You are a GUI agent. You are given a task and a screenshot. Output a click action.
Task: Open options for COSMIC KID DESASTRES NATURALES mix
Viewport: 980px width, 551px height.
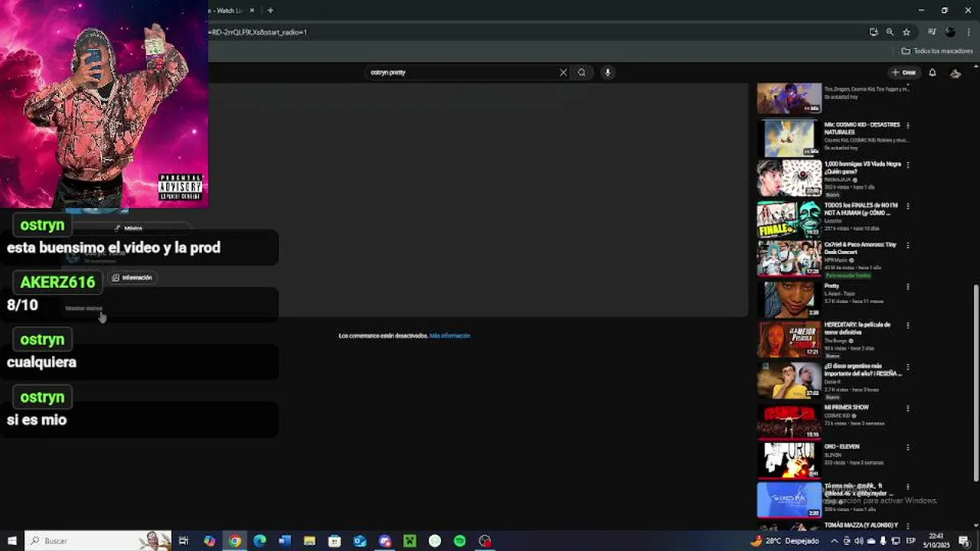point(908,126)
